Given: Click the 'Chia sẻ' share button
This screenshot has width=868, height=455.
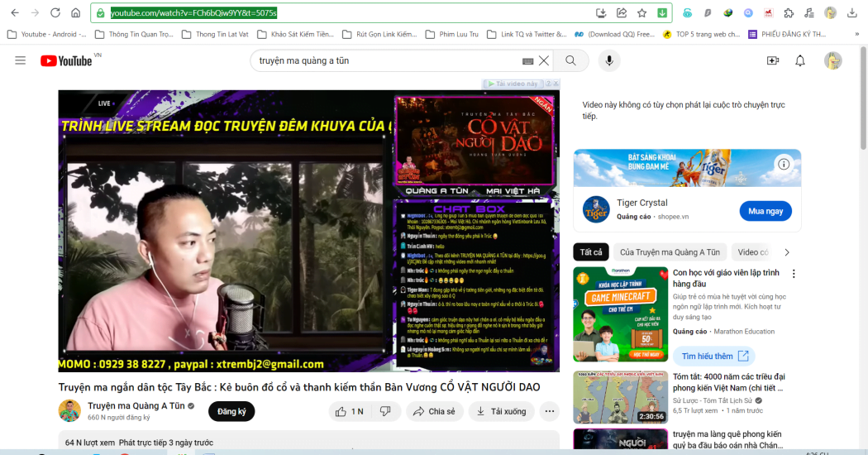Looking at the screenshot, I should (435, 411).
